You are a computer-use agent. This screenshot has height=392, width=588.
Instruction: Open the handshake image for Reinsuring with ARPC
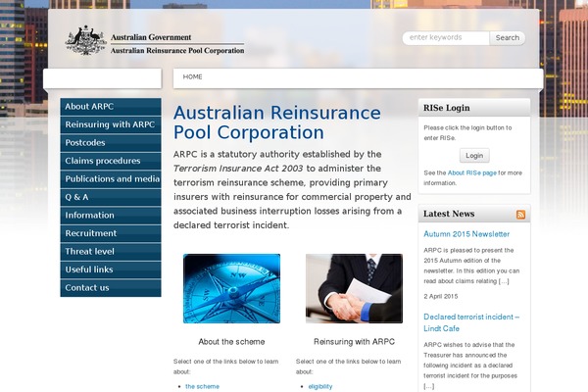coord(353,288)
